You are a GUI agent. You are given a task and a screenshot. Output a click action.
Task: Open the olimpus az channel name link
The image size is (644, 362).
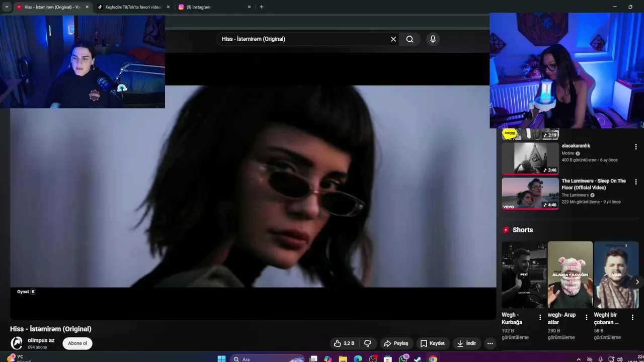[x=41, y=340]
